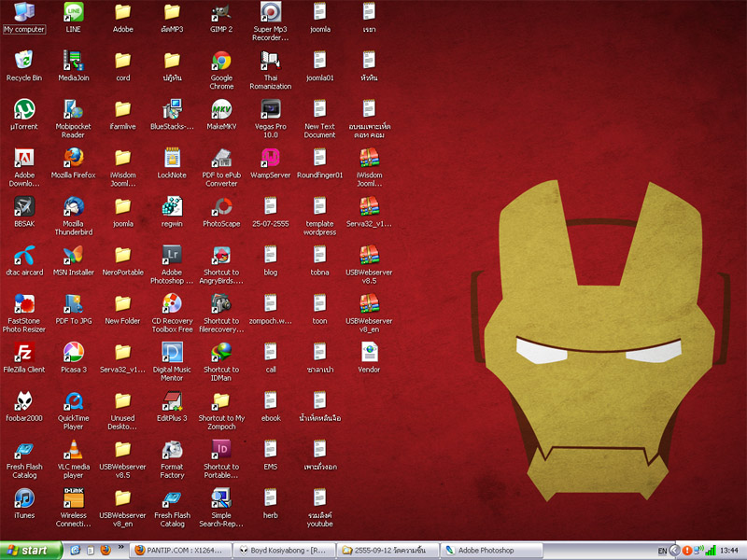The width and height of the screenshot is (747, 560).
Task: Select the regwin icon
Action: 172,212
